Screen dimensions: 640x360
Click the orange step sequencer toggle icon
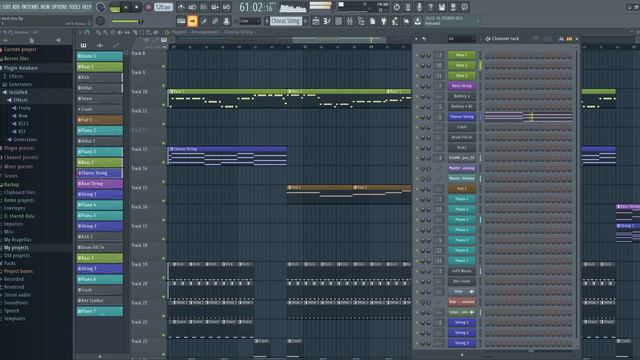pyautogui.click(x=569, y=39)
